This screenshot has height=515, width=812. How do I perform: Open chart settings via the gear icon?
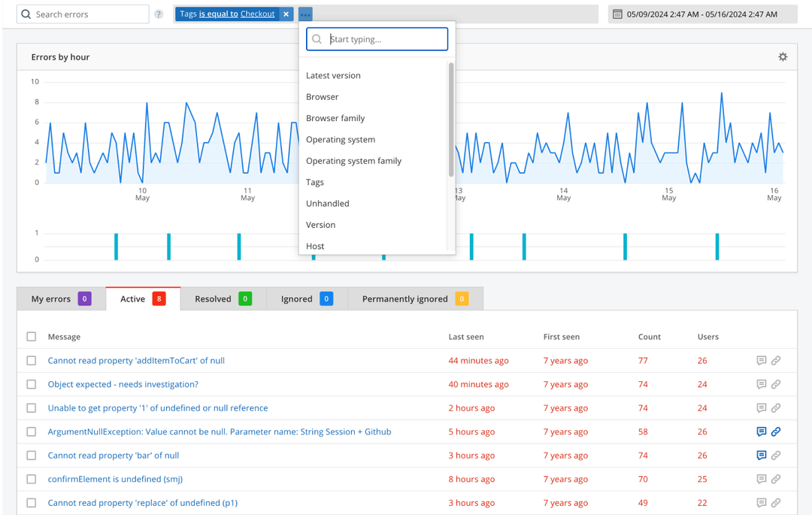[x=783, y=56]
